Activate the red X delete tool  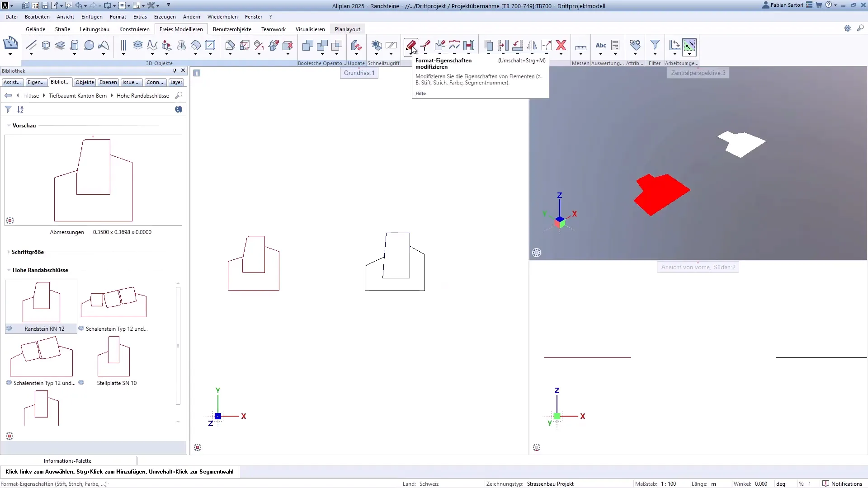point(561,45)
